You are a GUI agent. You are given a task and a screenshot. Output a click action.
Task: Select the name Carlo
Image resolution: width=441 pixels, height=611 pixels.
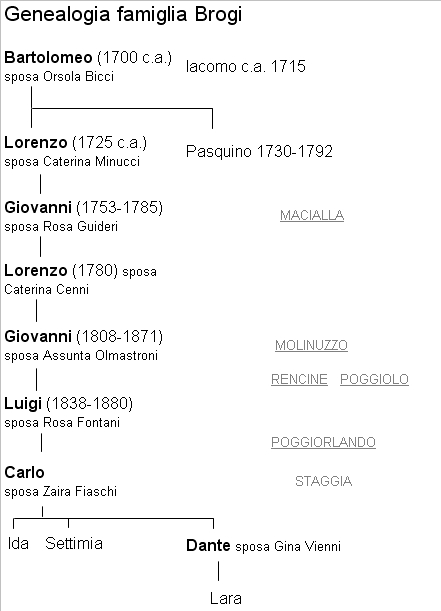click(x=24, y=472)
